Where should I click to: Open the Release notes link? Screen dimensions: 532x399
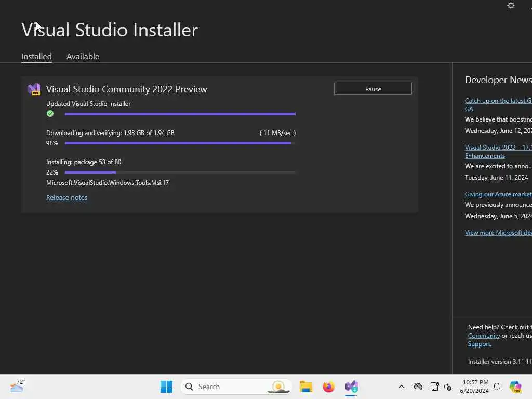[x=67, y=197]
